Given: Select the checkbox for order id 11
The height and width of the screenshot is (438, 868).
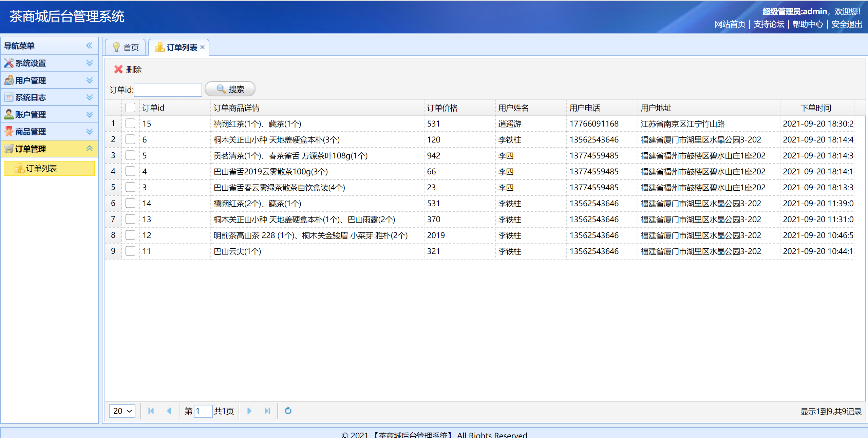Looking at the screenshot, I should (x=130, y=251).
